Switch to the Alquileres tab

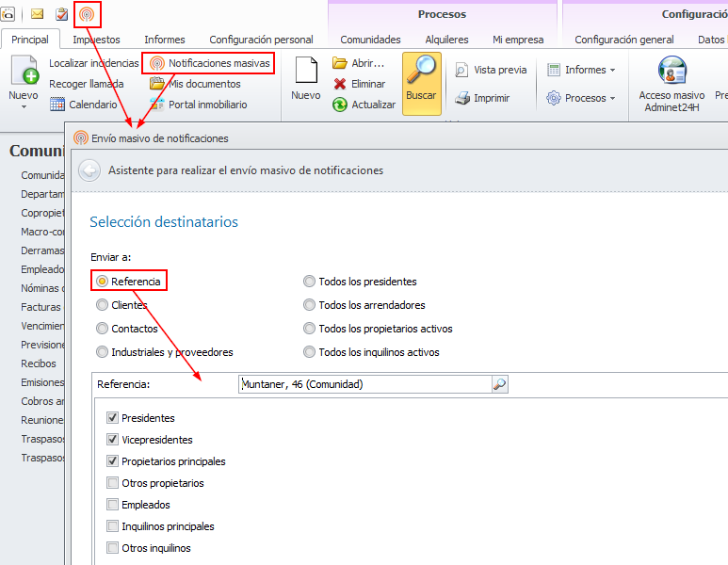tap(446, 40)
